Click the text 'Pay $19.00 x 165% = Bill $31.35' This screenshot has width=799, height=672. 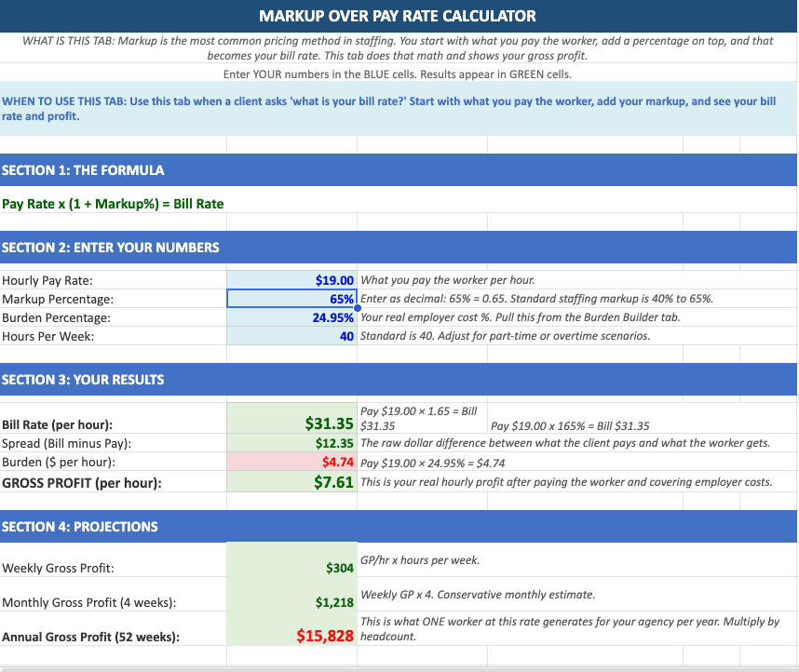coord(570,426)
